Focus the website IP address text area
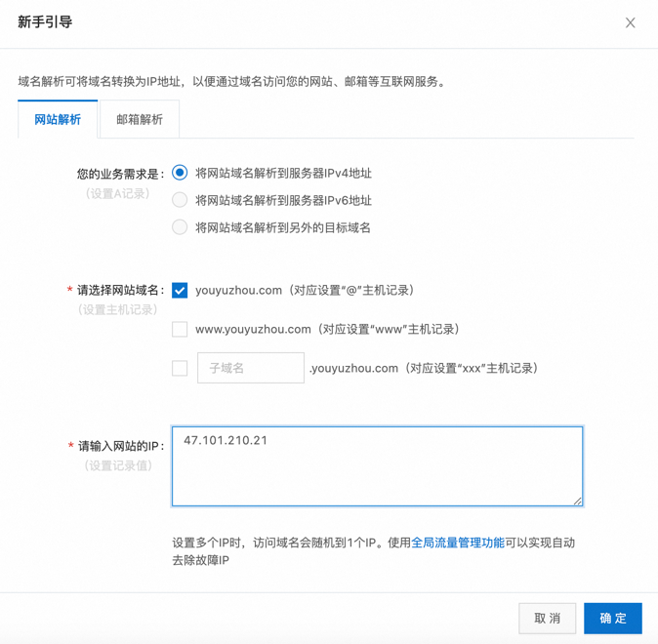Image resolution: width=658 pixels, height=644 pixels. coord(377,466)
